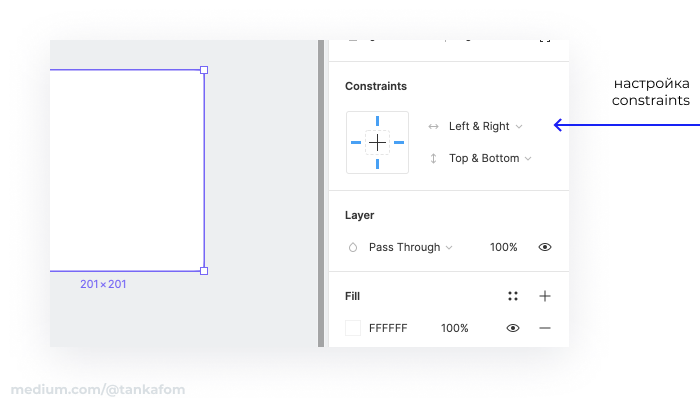
Task: Click the right constraint bar in constraints widget
Action: (x=399, y=142)
